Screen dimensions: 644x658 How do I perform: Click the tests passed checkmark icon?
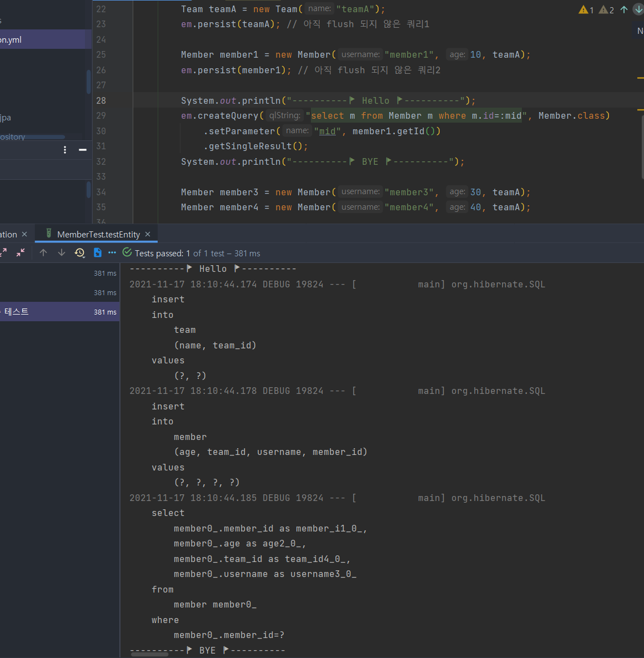127,252
